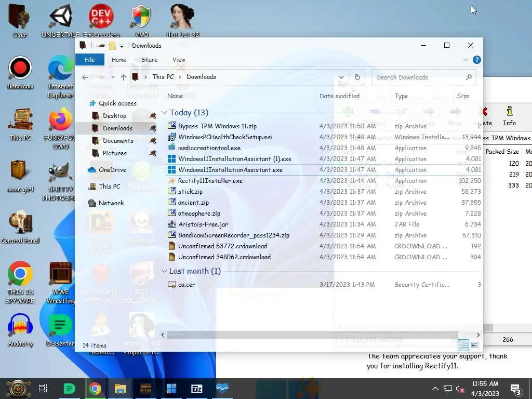Open the moon girl desktop icon
Screen dimensions: 532x399
point(20,176)
